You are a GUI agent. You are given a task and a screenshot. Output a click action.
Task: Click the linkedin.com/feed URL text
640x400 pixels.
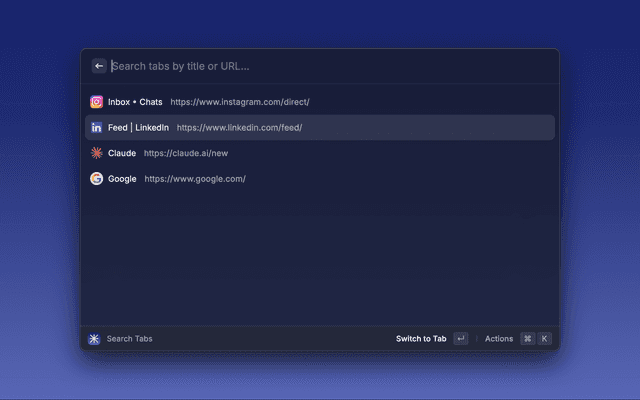coord(239,128)
